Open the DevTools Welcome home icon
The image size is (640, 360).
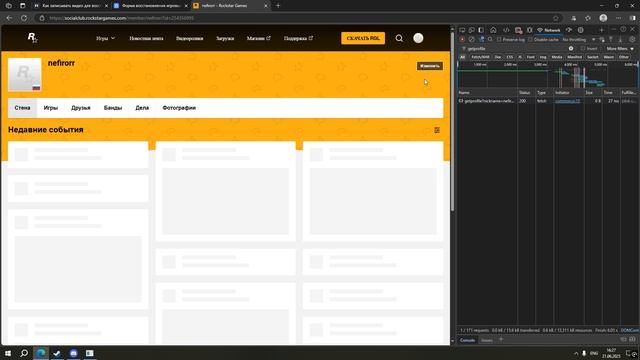493,30
